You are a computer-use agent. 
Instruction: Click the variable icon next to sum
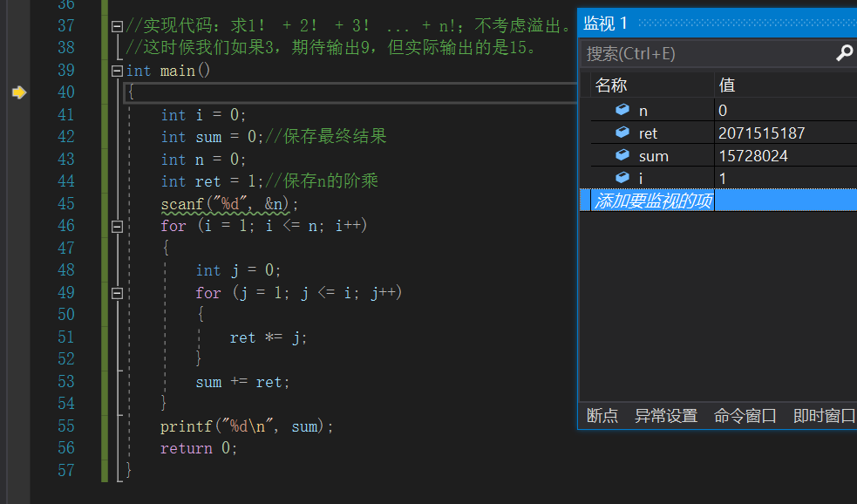(x=622, y=155)
